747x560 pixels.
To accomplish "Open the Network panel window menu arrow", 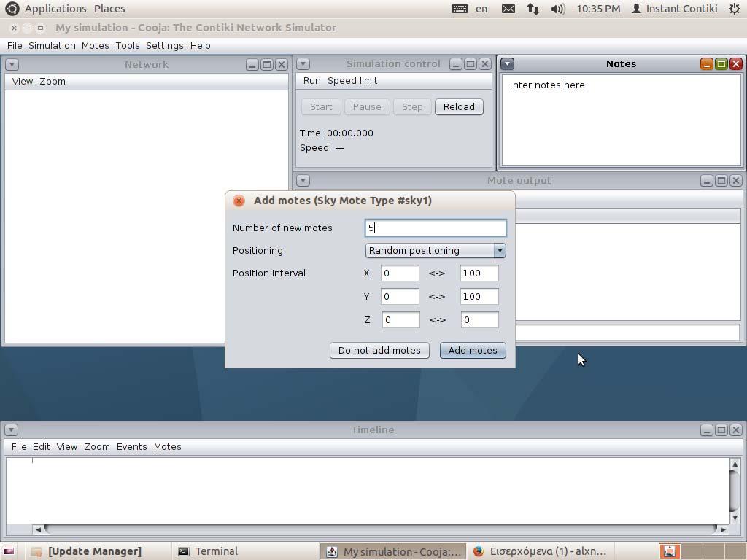I will pos(12,64).
